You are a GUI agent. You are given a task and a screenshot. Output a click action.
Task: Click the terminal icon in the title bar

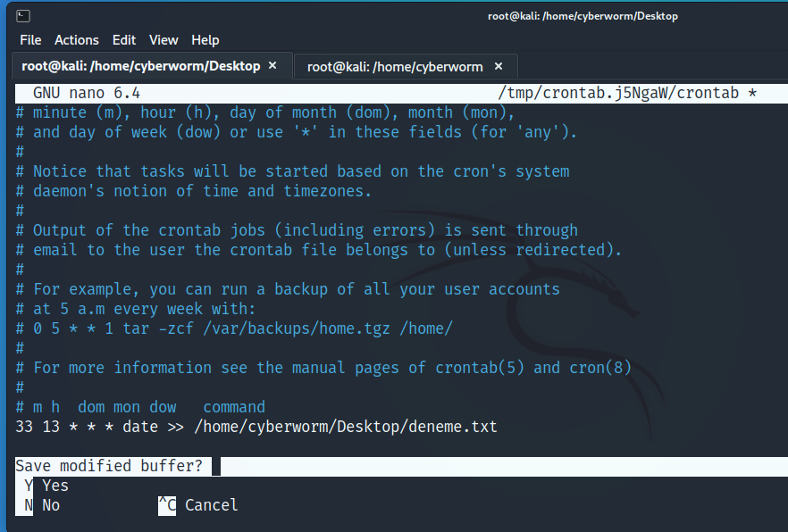pyautogui.click(x=22, y=15)
